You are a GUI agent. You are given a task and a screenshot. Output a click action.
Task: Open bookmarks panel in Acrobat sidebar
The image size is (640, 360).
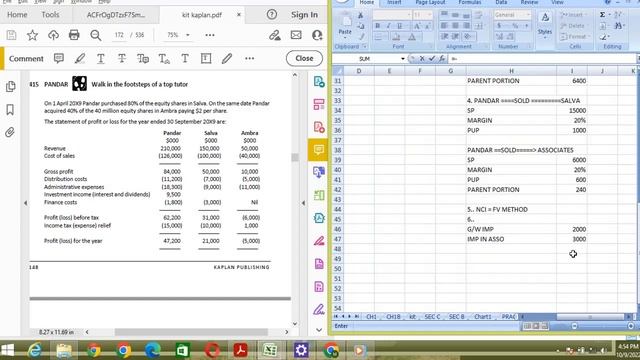[x=10, y=109]
